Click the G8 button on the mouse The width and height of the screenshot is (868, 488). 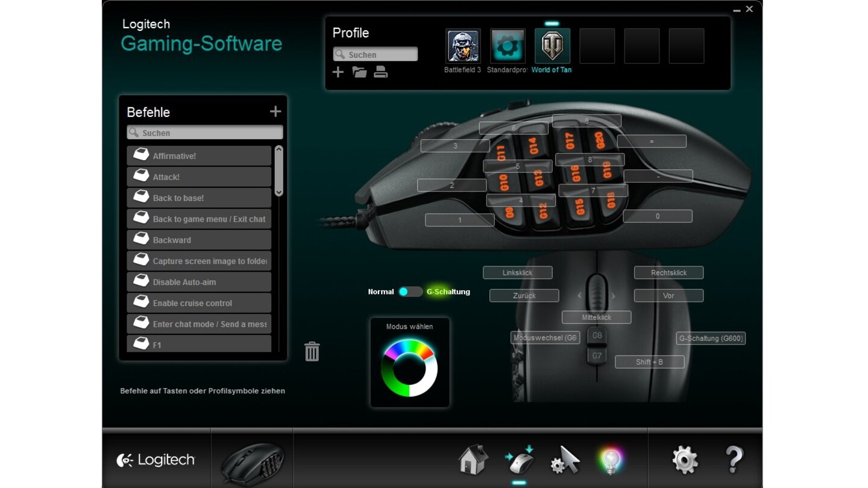click(x=597, y=336)
